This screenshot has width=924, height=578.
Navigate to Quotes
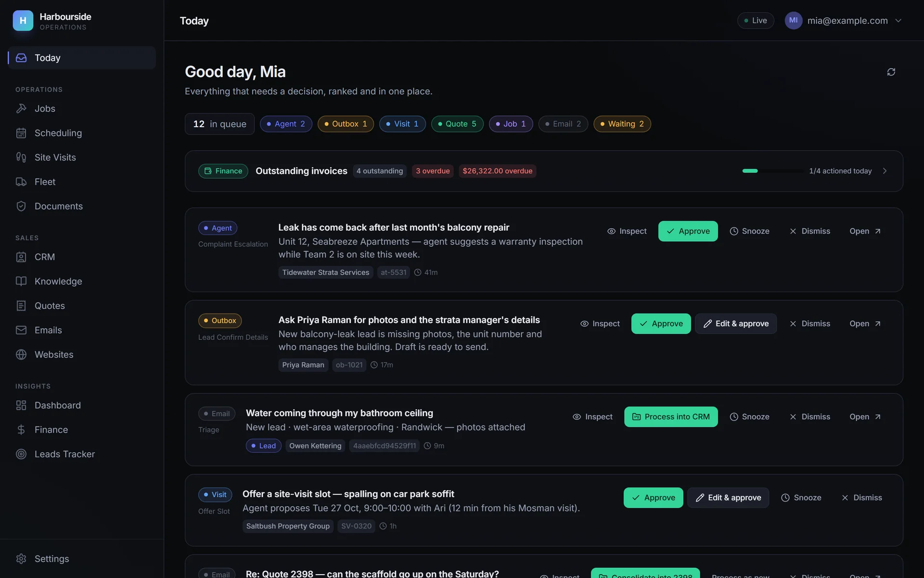[82, 306]
